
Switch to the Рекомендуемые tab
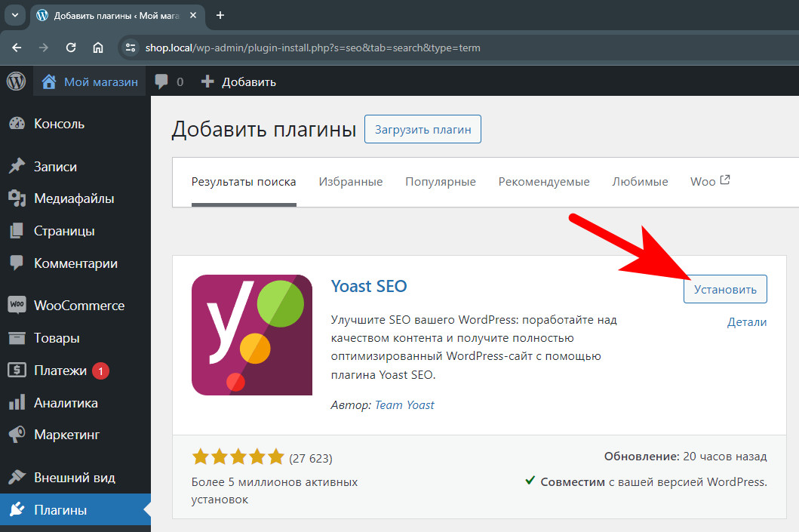coord(544,182)
